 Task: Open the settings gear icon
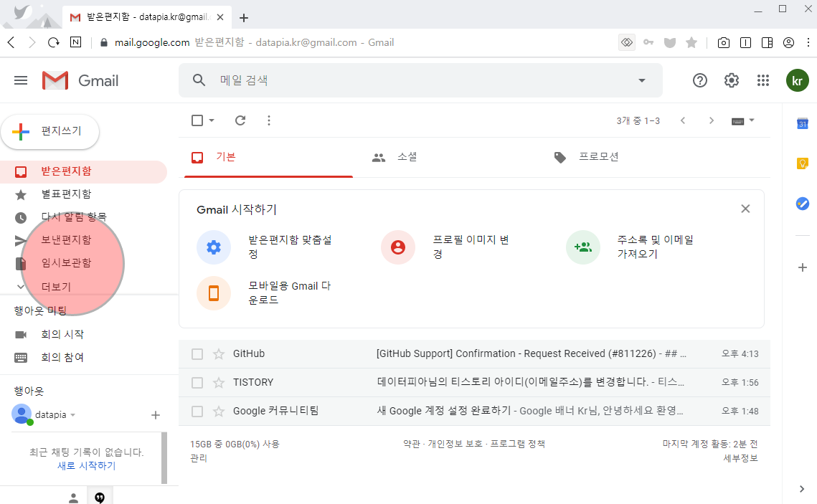coord(732,80)
